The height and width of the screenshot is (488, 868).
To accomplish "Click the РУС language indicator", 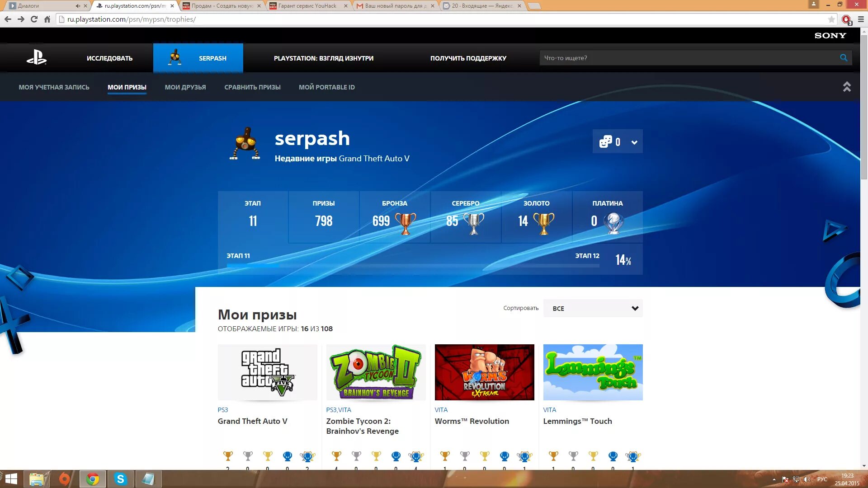I will 822,479.
